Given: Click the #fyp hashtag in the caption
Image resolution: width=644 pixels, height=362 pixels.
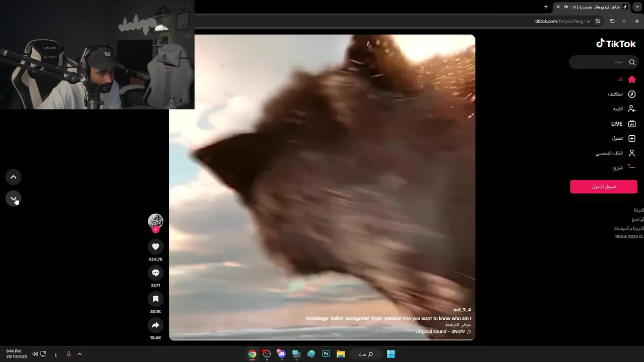Looking at the screenshot, I should click(377, 318).
